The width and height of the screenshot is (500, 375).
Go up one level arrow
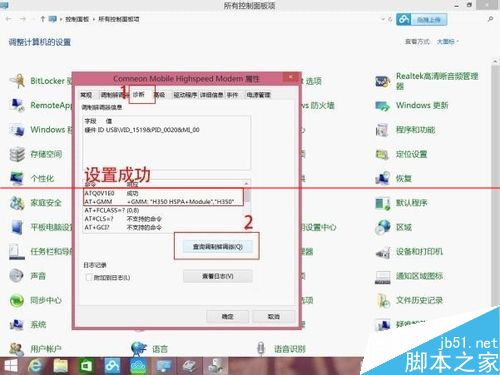(x=42, y=19)
